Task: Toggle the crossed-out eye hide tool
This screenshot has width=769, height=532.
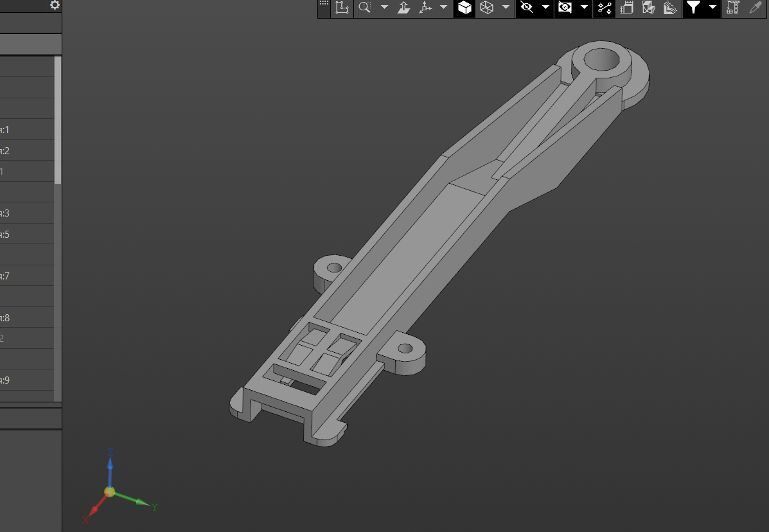Action: [x=527, y=7]
